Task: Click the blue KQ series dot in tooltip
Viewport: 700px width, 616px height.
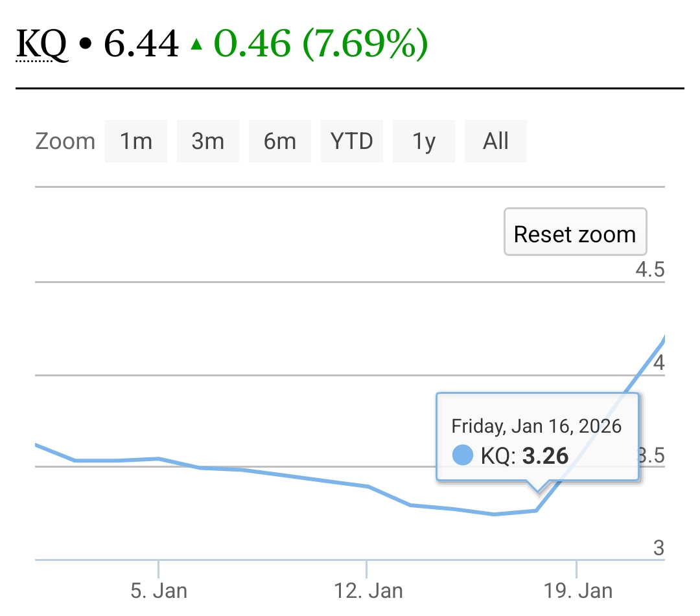Action: tap(462, 455)
